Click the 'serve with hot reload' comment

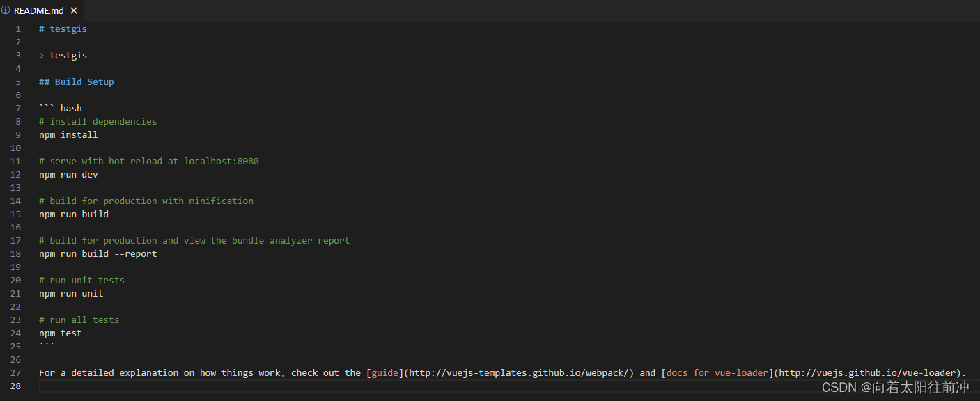(149, 162)
